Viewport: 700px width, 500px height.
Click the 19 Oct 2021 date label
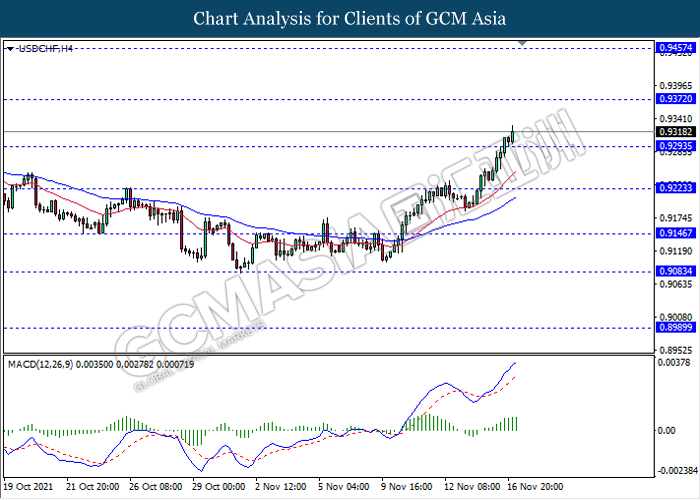[x=28, y=487]
